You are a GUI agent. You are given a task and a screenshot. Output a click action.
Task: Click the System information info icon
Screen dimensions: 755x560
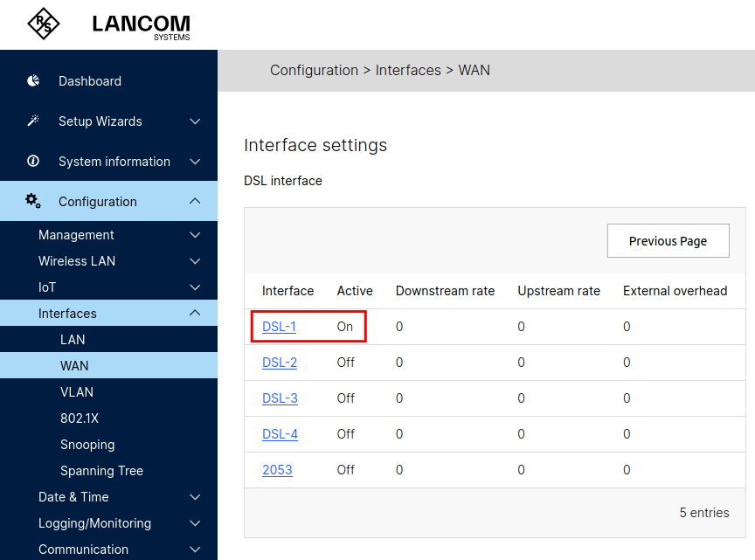coord(33,161)
